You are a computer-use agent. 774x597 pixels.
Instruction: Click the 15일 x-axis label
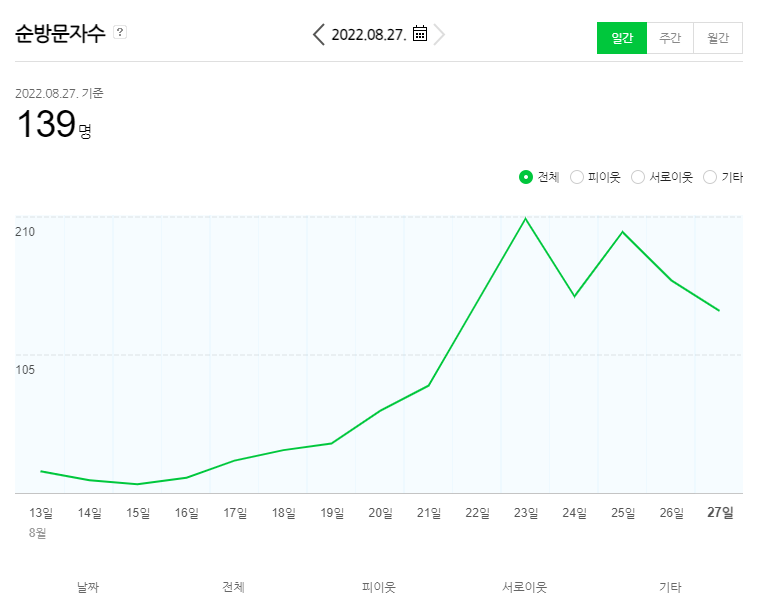(x=138, y=513)
